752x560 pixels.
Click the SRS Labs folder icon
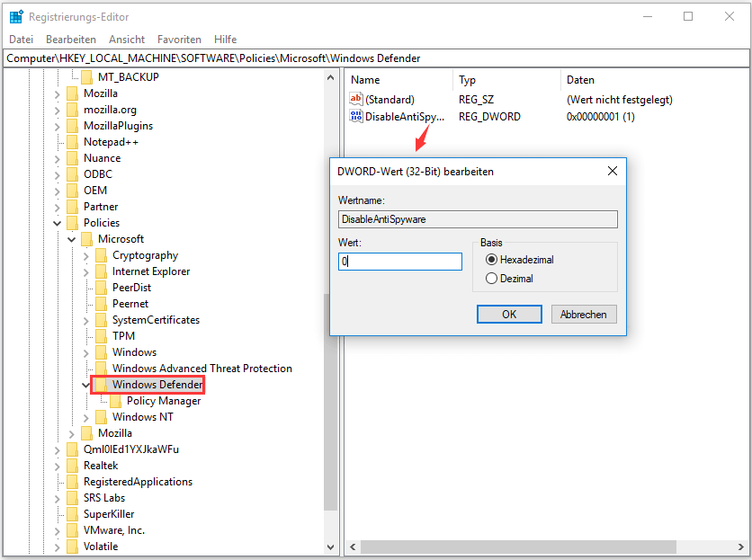tap(73, 498)
